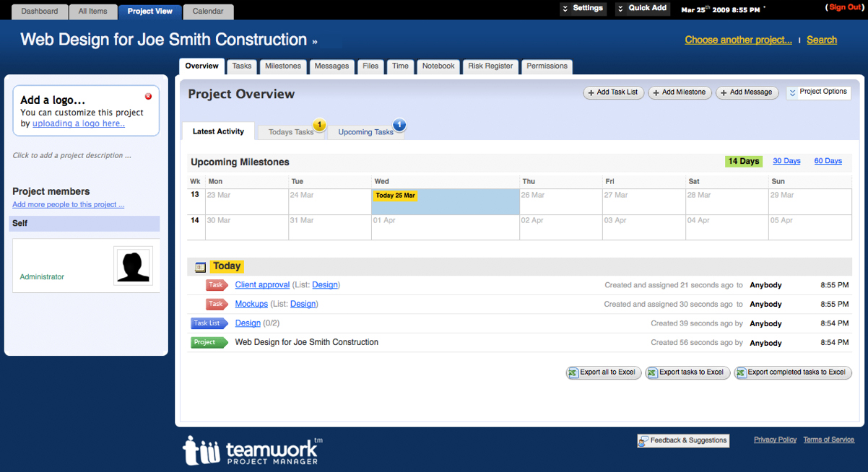Click Excel icon on Export tasks to Excel

(652, 372)
